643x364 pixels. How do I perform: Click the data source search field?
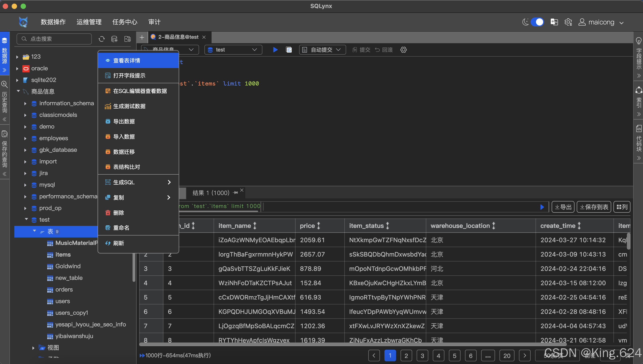[54, 39]
